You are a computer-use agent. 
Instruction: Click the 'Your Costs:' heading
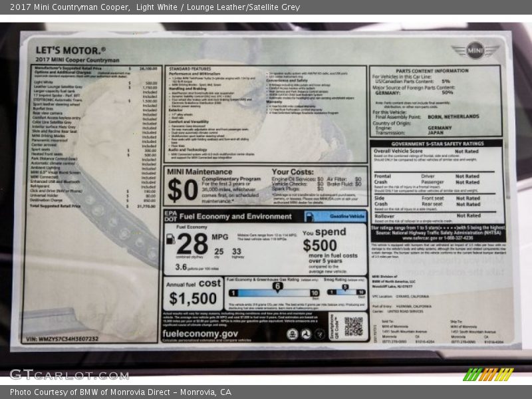tap(293, 172)
